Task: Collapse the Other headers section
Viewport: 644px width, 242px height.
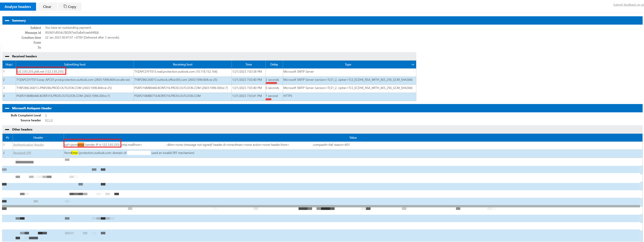Action: 7,129
